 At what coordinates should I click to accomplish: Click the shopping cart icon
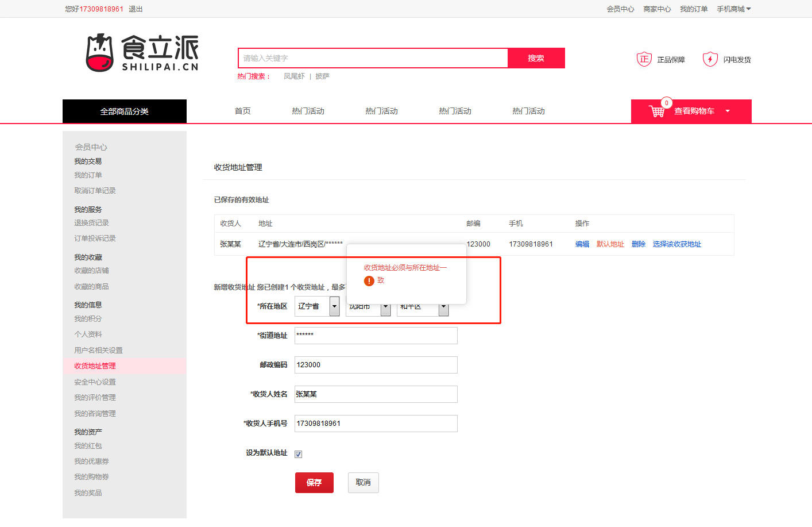point(656,111)
